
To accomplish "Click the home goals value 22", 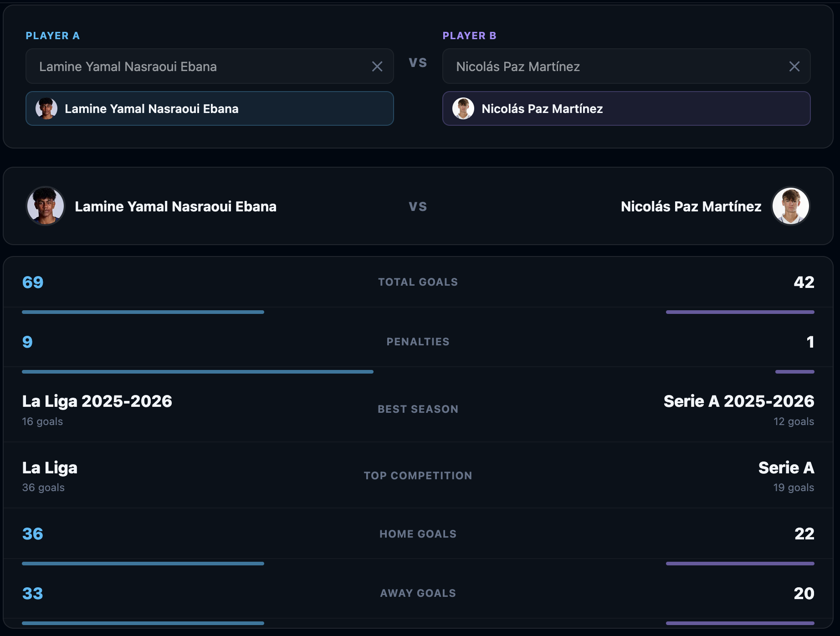I will pos(804,533).
